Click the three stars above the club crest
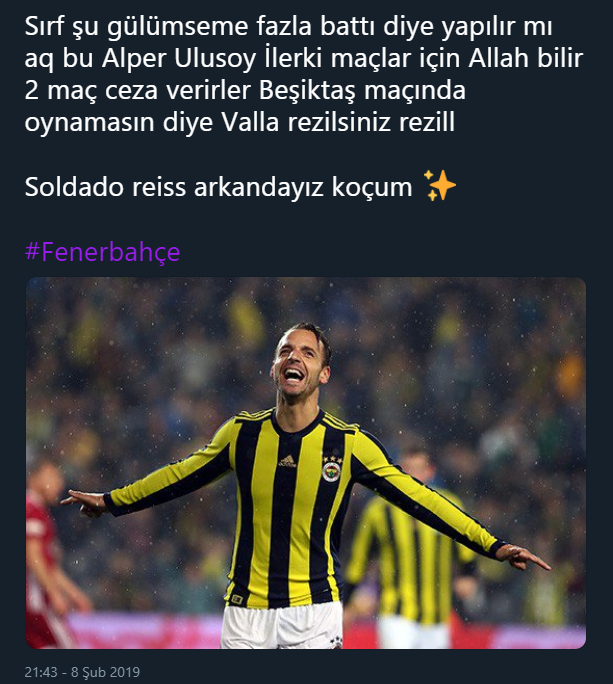 pyautogui.click(x=332, y=459)
